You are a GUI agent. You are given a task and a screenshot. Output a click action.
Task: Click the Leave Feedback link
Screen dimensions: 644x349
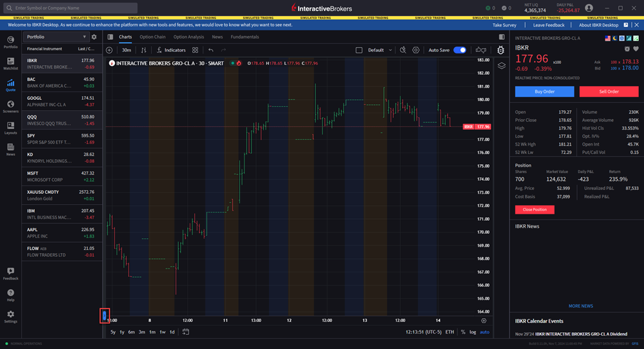coord(549,25)
